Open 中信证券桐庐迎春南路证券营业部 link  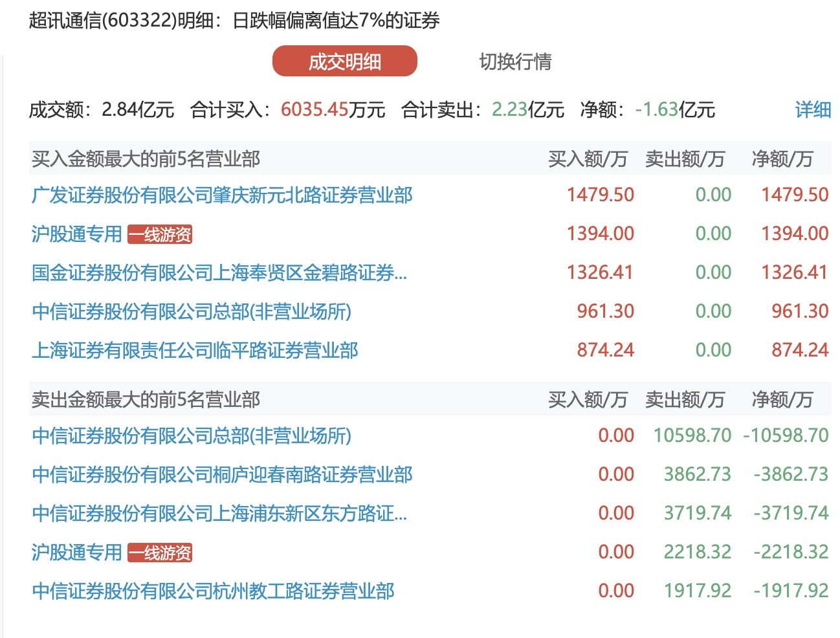(x=222, y=474)
